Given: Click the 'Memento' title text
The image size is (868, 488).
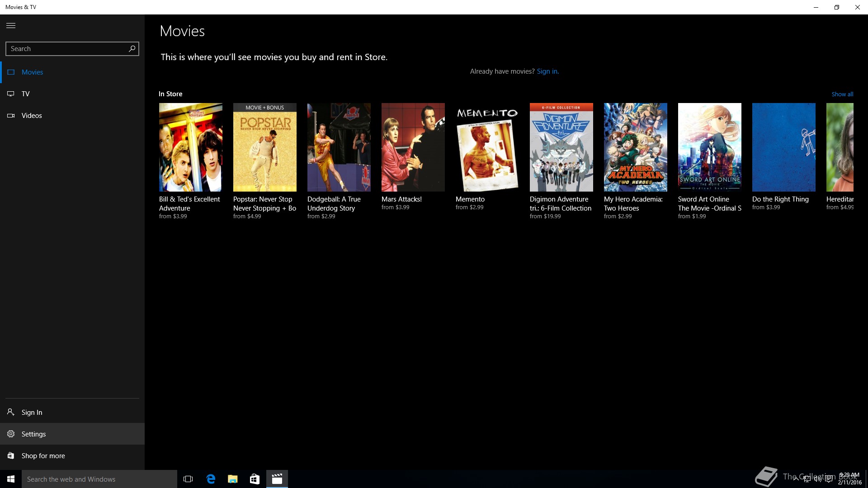Looking at the screenshot, I should pyautogui.click(x=470, y=199).
